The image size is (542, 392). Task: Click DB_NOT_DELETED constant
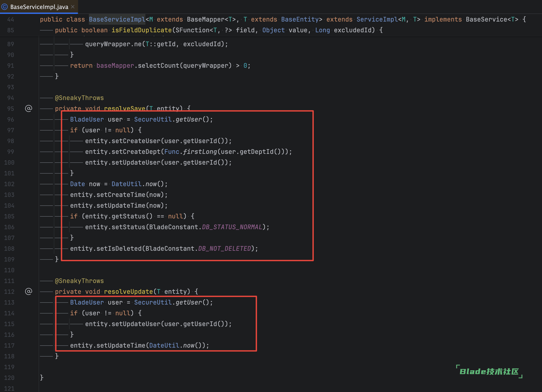point(224,248)
